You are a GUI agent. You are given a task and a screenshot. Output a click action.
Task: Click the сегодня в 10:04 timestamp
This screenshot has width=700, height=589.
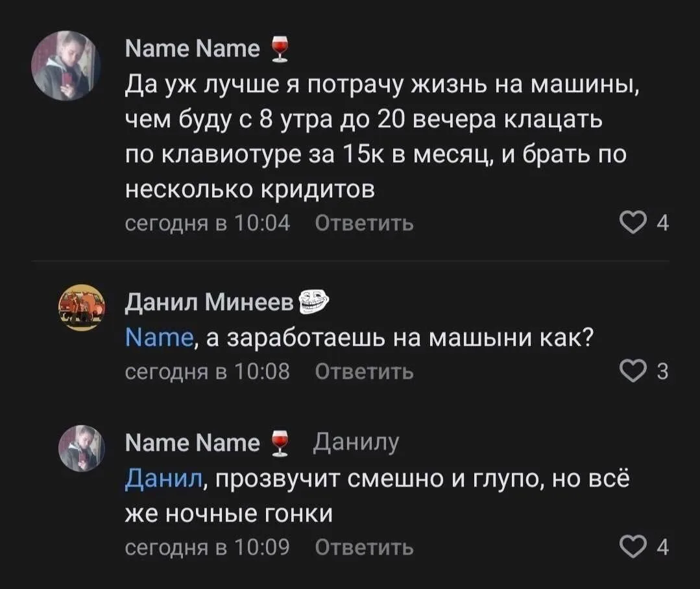tap(208, 222)
